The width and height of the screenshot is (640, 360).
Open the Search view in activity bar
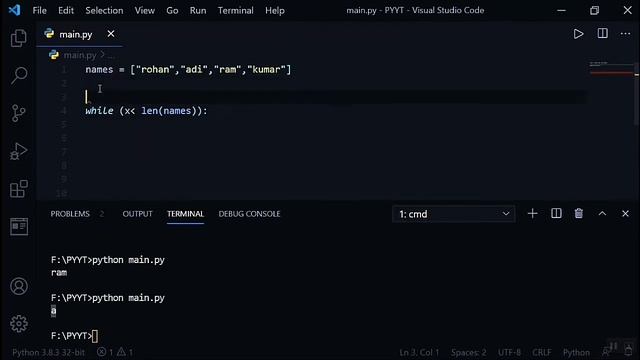pyautogui.click(x=19, y=76)
